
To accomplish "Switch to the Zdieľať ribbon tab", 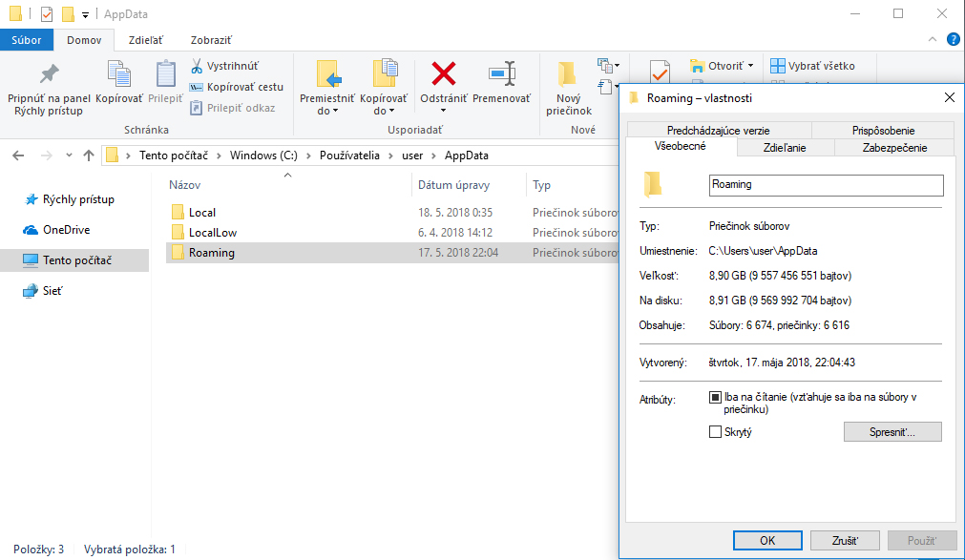I will click(146, 40).
